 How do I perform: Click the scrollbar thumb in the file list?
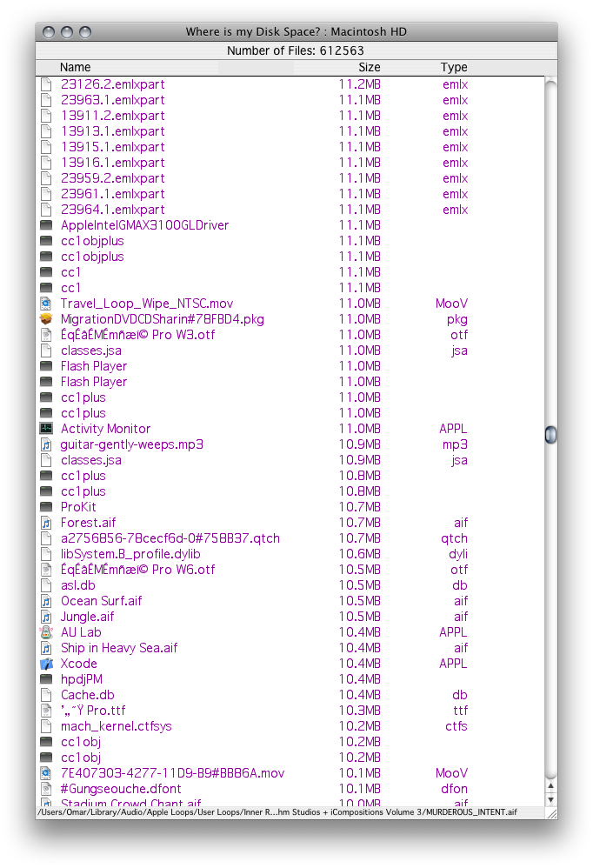[550, 435]
